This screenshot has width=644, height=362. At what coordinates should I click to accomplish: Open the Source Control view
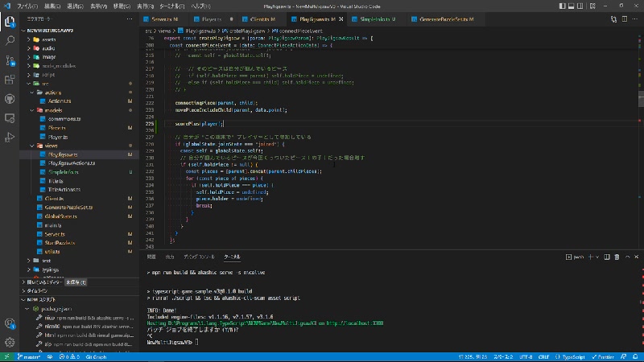[x=10, y=60]
